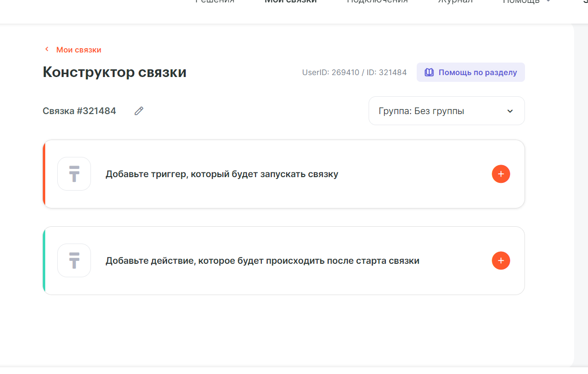The image size is (588, 374).
Task: Open the Группа: Без группы dropdown
Action: (446, 111)
